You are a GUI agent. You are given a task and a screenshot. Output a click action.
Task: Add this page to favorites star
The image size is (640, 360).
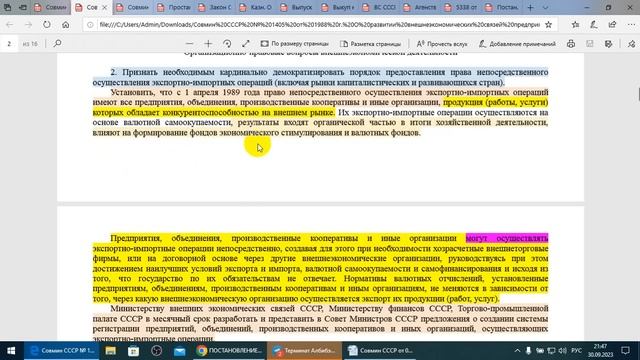point(549,25)
